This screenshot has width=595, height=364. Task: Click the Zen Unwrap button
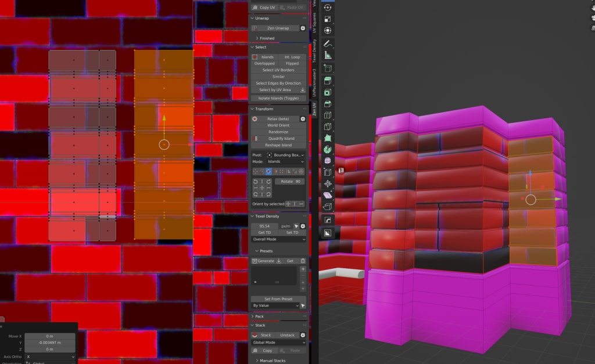(x=275, y=28)
